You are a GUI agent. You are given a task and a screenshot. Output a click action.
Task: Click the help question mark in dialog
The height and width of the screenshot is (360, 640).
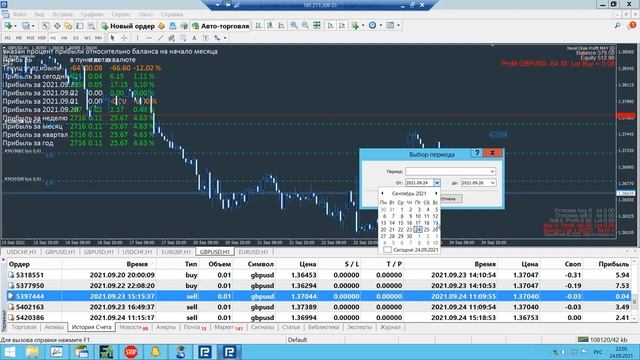click(x=476, y=153)
